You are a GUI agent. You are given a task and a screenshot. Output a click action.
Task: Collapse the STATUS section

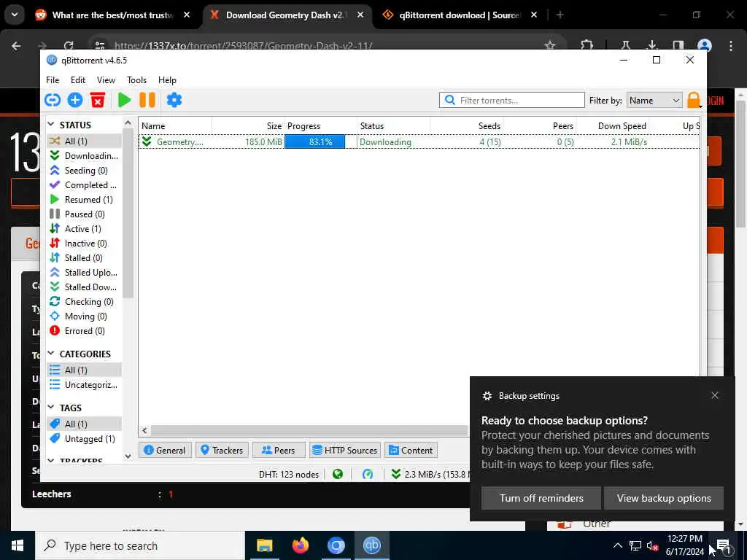[x=51, y=125]
